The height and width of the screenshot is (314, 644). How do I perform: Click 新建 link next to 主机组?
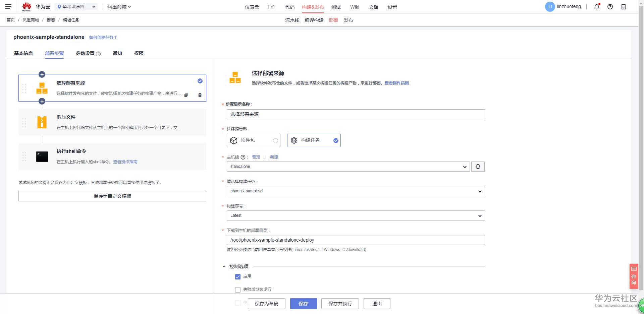(274, 157)
